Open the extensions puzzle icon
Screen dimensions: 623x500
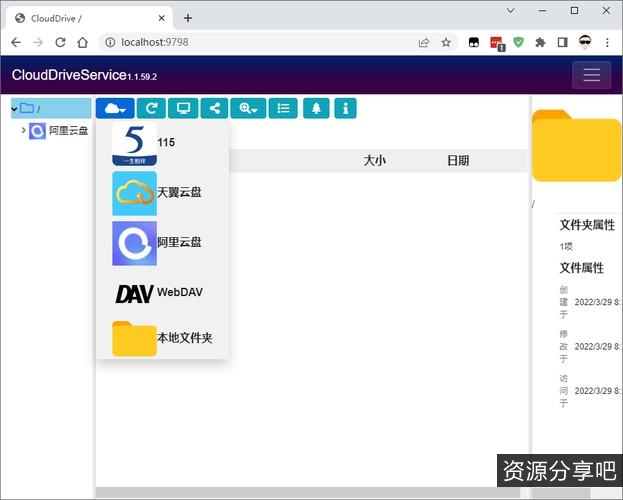[x=540, y=42]
